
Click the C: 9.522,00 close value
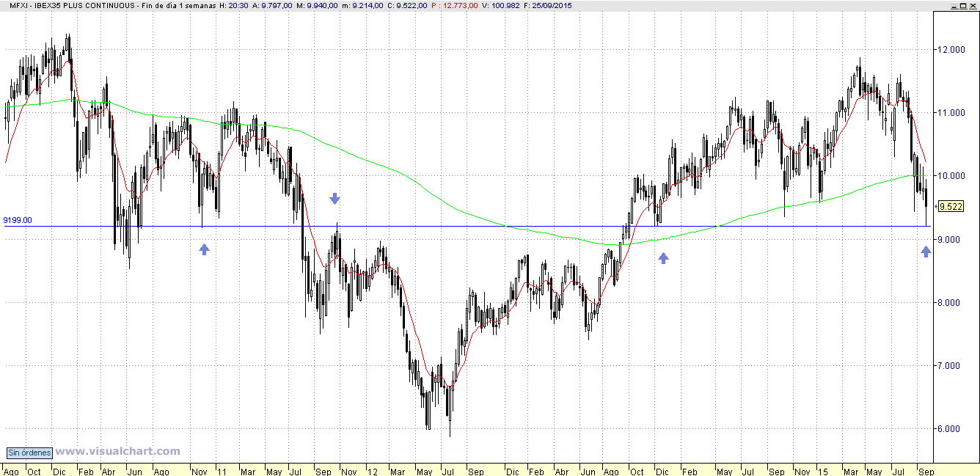coord(407,5)
